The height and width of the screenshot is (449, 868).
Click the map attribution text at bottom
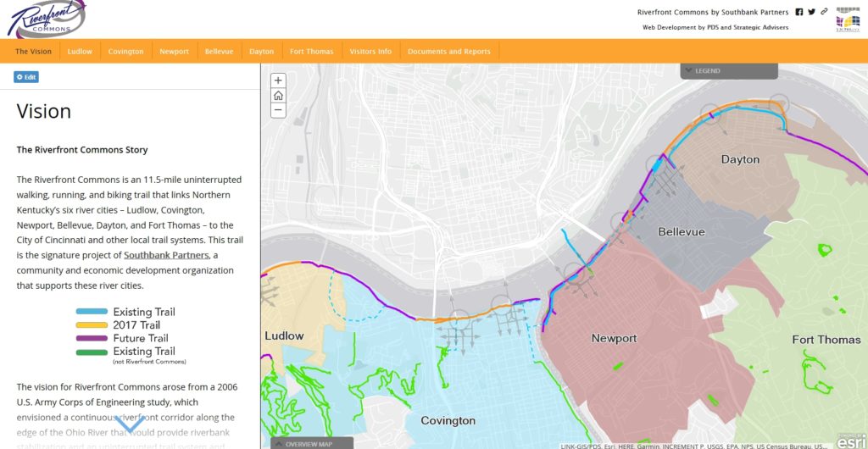pos(694,446)
